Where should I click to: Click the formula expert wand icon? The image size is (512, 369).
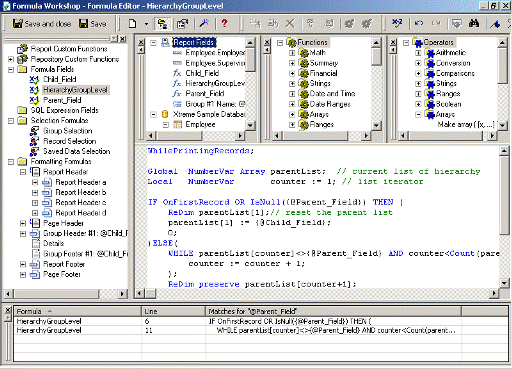204,24
